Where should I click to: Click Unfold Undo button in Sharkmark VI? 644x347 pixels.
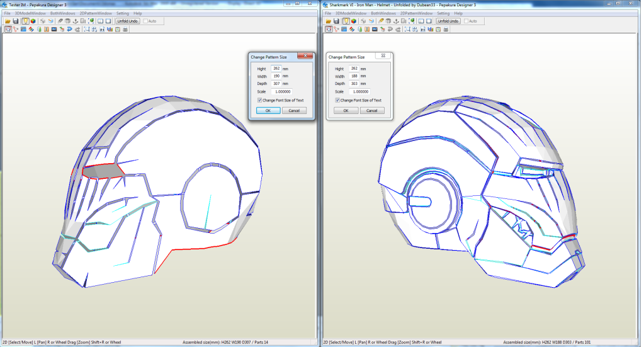[x=448, y=21]
